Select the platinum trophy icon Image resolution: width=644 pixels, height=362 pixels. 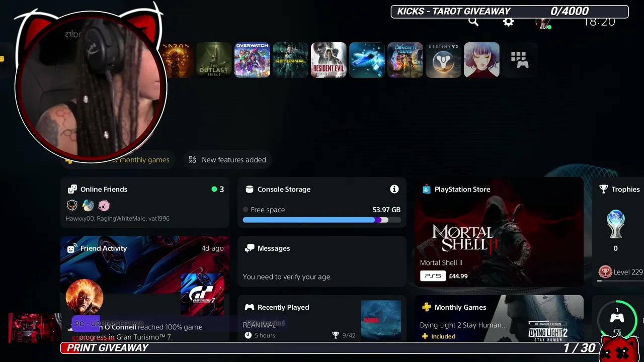click(616, 223)
